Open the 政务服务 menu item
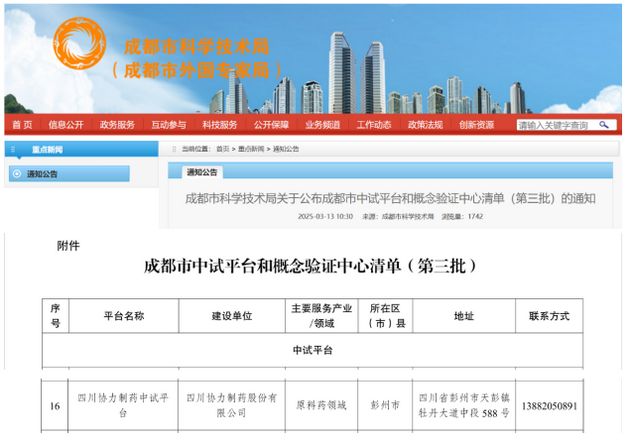The width and height of the screenshot is (630, 441). tap(117, 125)
